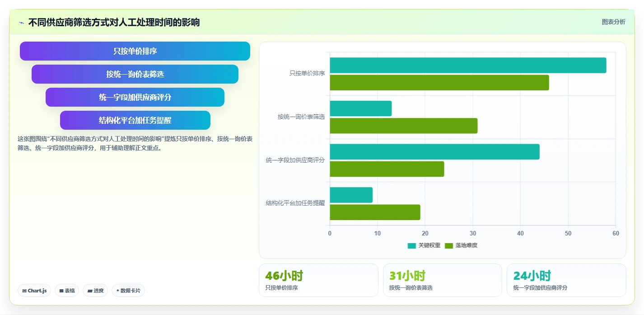
Task: Select the 结构化平台加任务提醒 funnel bar
Action: point(135,120)
